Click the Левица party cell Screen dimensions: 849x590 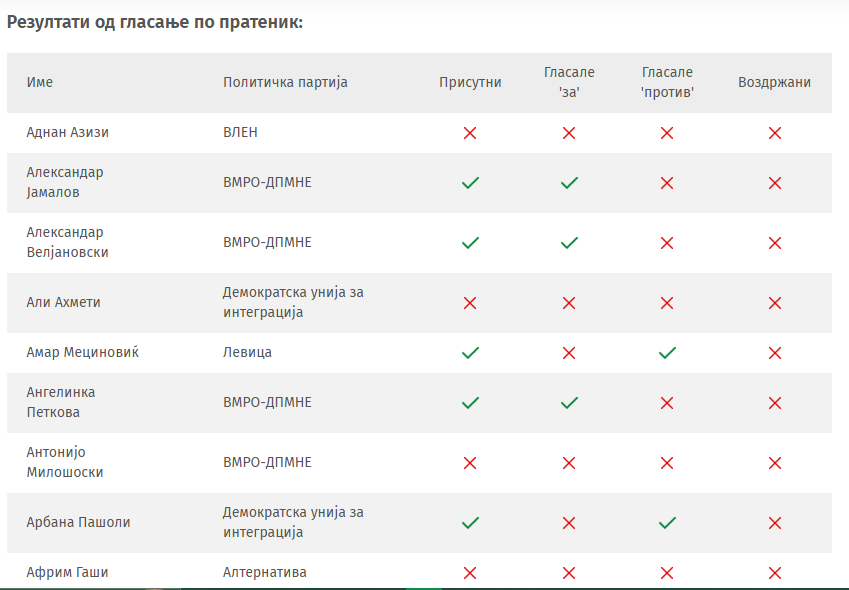click(x=247, y=353)
